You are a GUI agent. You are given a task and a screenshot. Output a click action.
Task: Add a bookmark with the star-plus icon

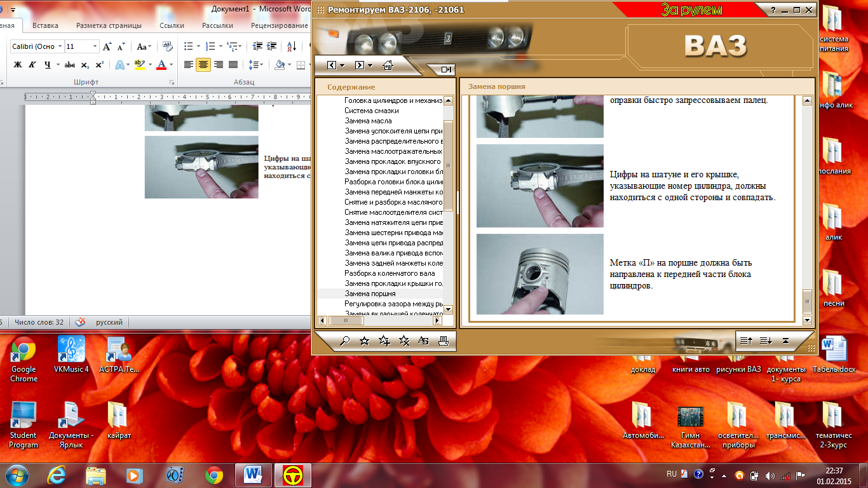[384, 341]
